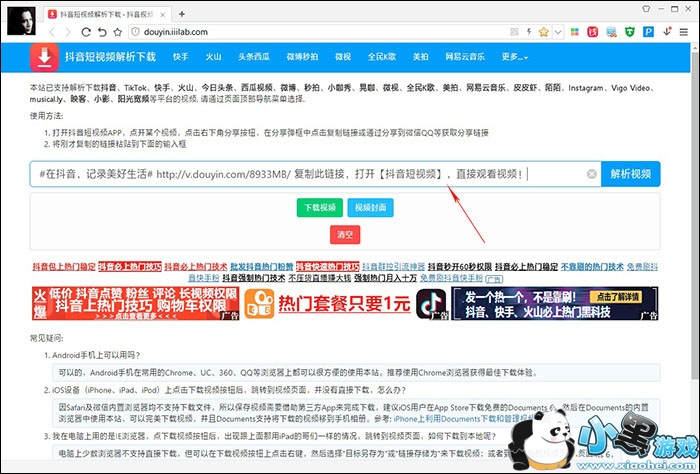Click the site security shield icon
Image resolution: width=700 pixels, height=474 pixels.
tap(136, 32)
